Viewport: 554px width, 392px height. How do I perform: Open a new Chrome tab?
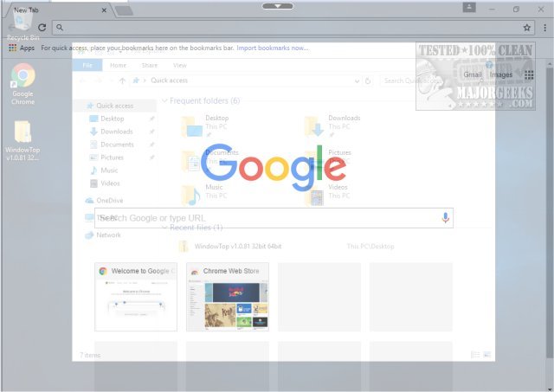(124, 11)
